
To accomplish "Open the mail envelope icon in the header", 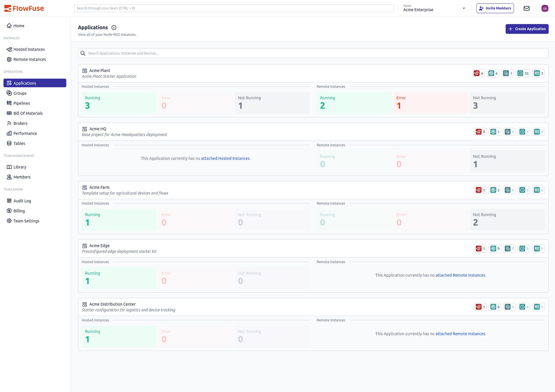I will [526, 8].
